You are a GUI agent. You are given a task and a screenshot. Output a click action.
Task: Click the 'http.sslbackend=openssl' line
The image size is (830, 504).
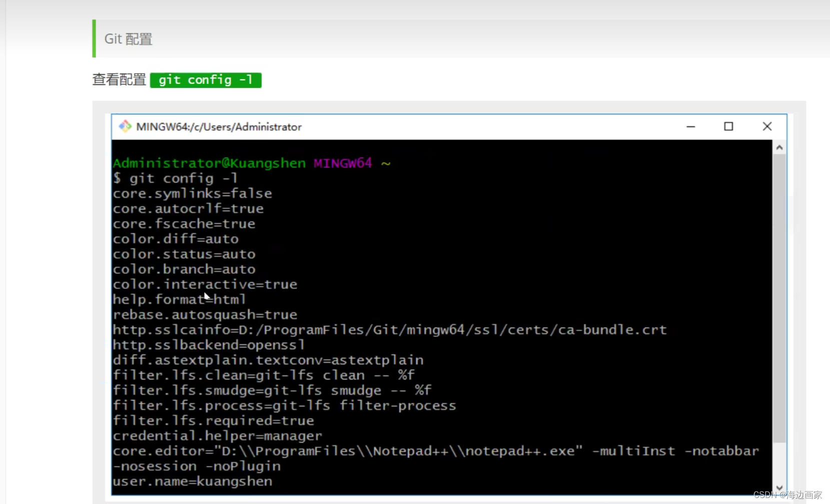(209, 345)
